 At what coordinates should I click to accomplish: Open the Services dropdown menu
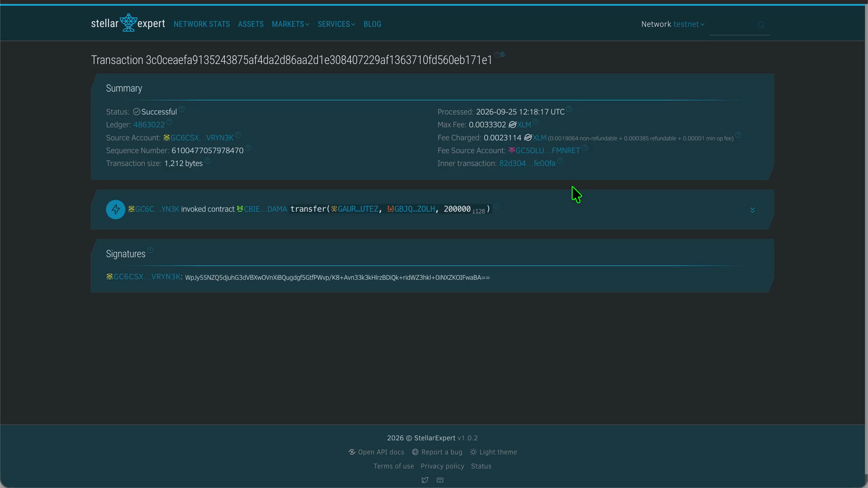pyautogui.click(x=336, y=24)
